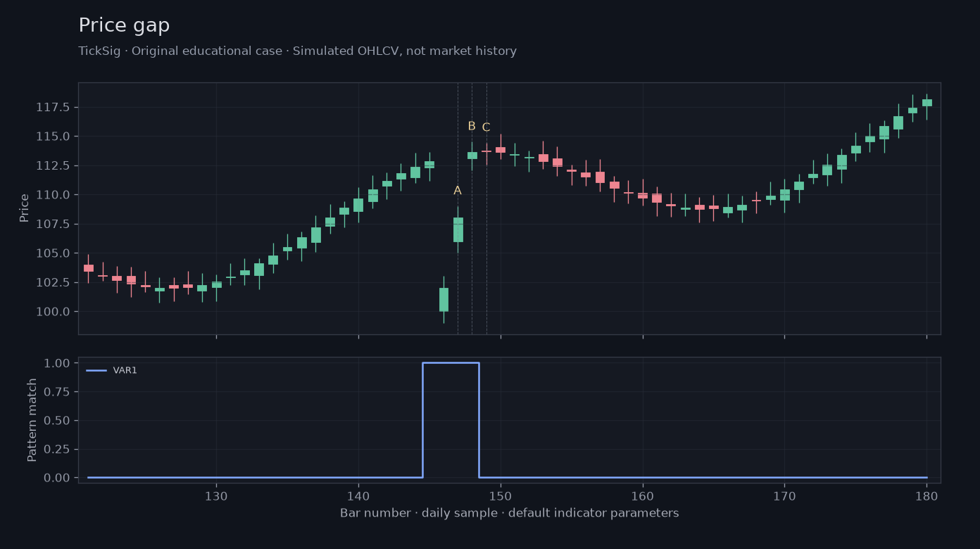The height and width of the screenshot is (549, 980).
Task: Click pattern axis tick 0.25
Action: pos(57,449)
